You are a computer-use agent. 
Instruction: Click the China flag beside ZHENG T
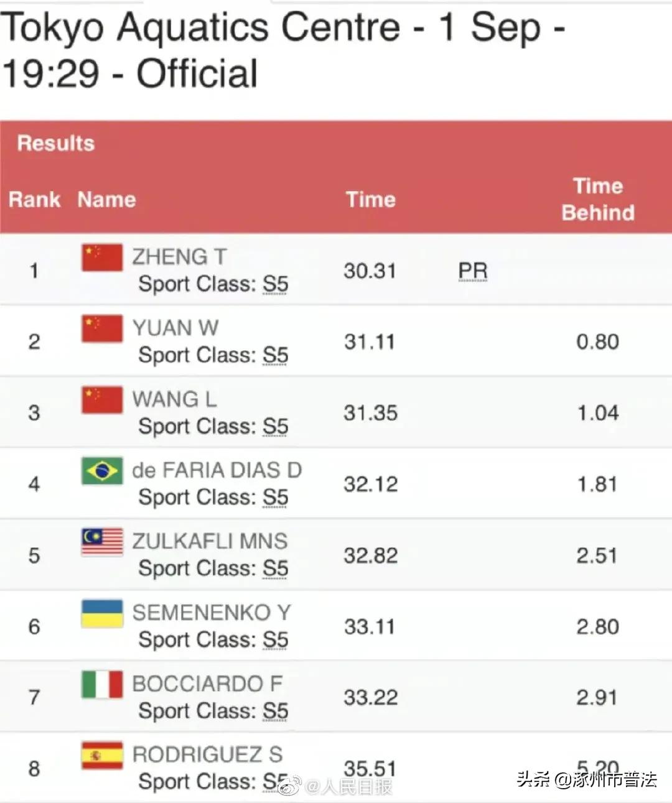[102, 258]
